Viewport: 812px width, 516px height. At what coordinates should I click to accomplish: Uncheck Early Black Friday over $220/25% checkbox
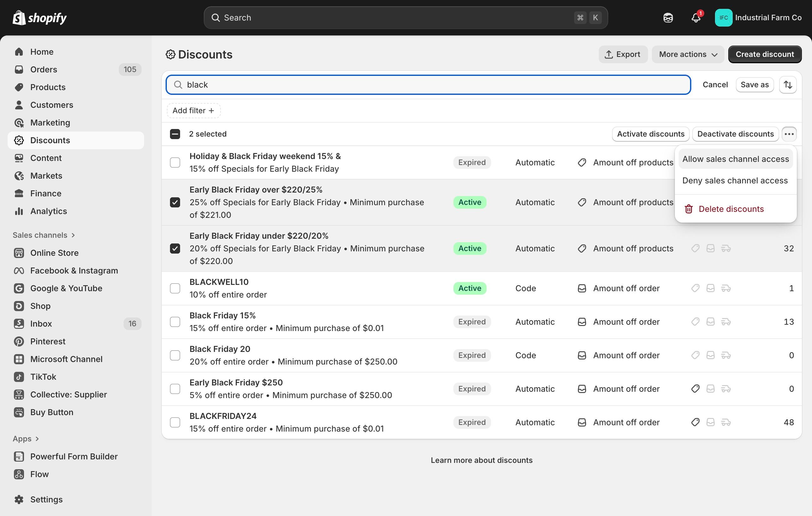click(x=175, y=202)
